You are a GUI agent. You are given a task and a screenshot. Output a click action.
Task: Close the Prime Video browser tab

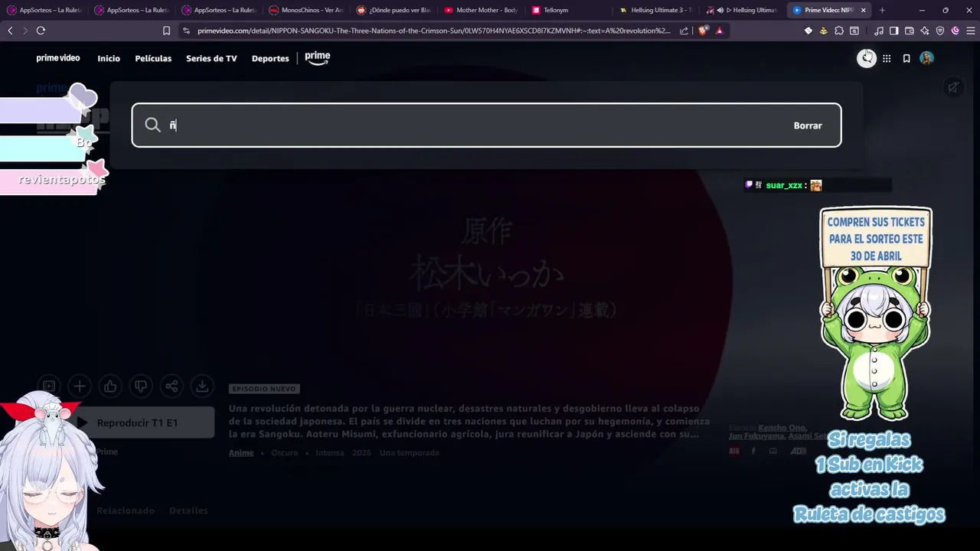coord(864,10)
